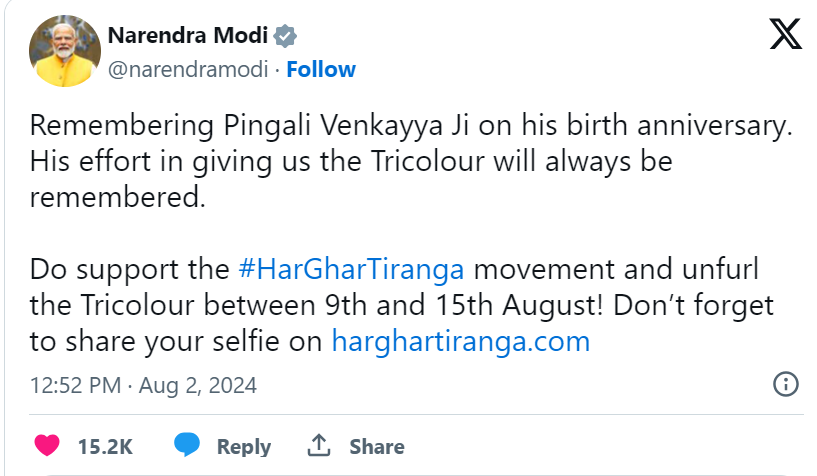Open the #HarGharTiranga hashtag
This screenshot has width=817, height=476.
click(x=350, y=269)
